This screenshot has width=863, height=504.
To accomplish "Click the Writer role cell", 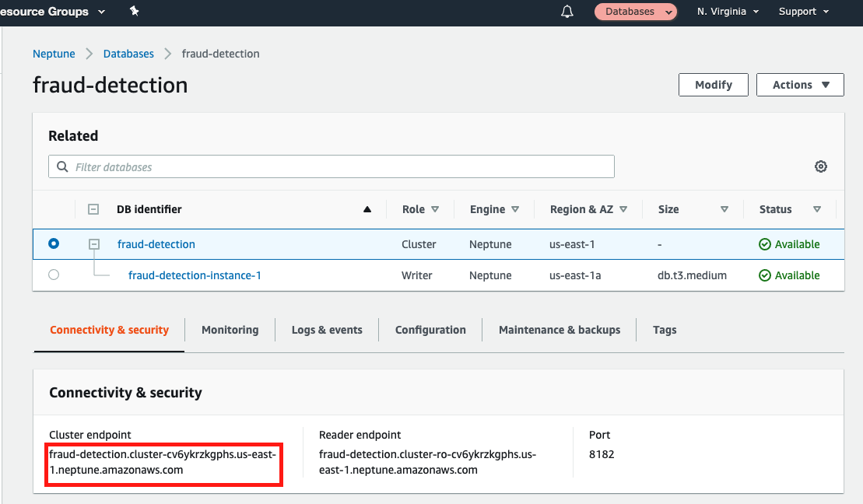I will [x=416, y=275].
